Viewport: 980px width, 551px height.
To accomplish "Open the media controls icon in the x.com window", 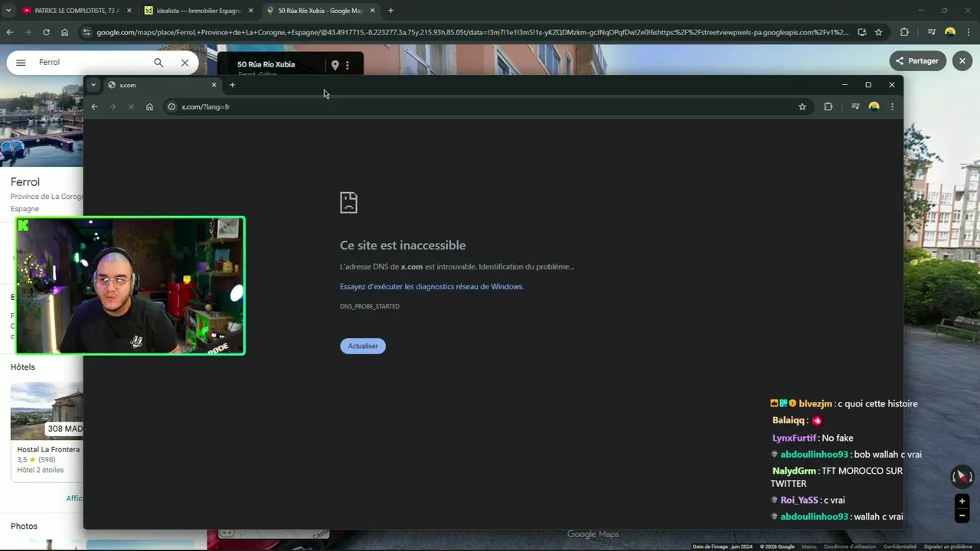I will pyautogui.click(x=855, y=106).
